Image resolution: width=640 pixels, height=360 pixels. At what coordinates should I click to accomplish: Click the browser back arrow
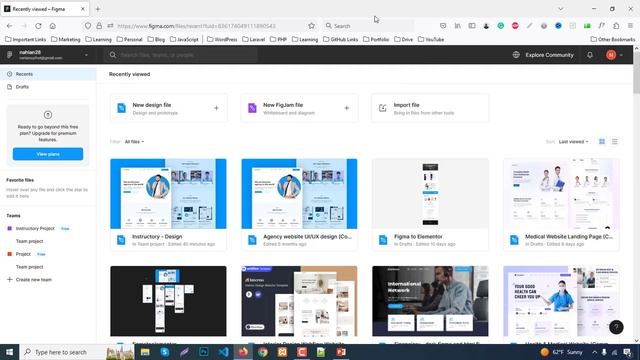pos(9,26)
